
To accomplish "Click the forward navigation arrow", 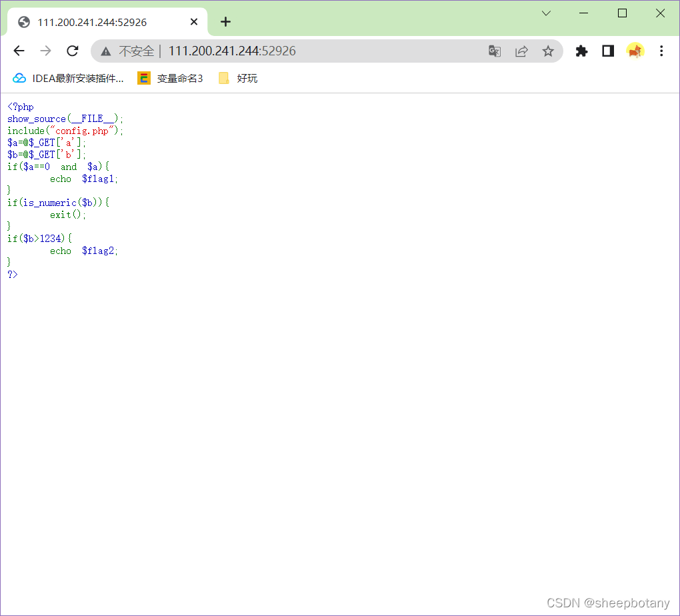I will pos(45,51).
